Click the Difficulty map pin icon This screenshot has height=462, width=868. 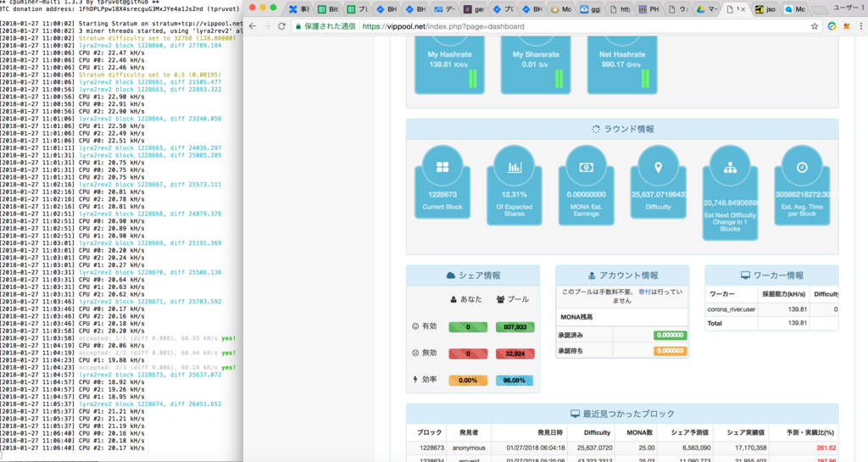(658, 167)
